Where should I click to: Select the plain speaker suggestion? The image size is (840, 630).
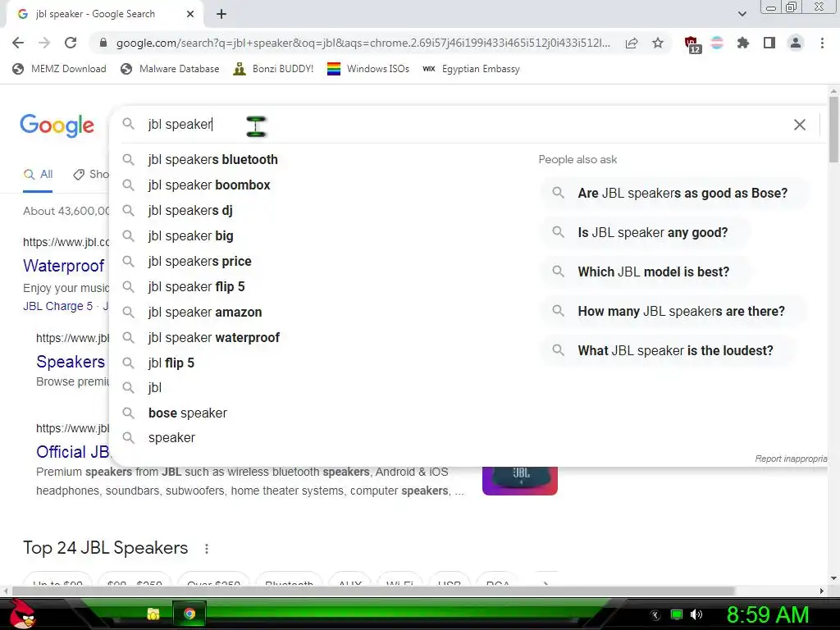pos(171,438)
